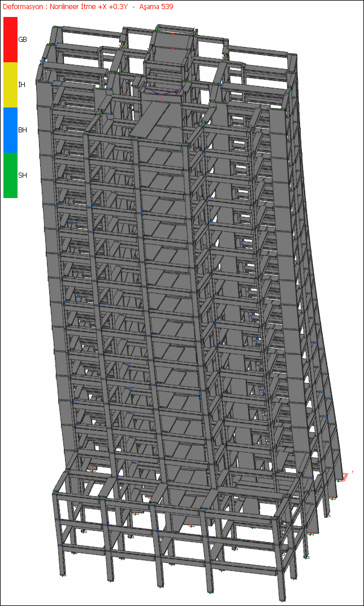
Task: Select the yellow İH legend color
Action: (10, 85)
